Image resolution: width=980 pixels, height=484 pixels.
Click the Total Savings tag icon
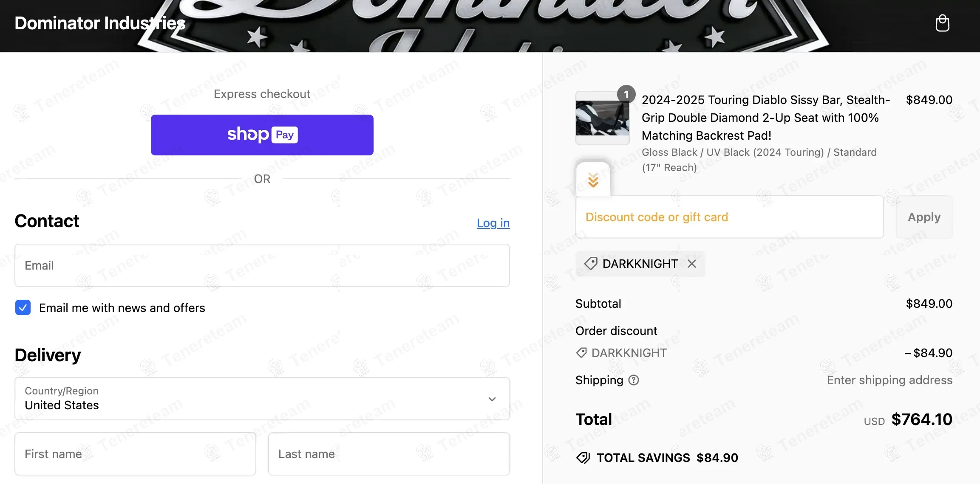coord(583,458)
